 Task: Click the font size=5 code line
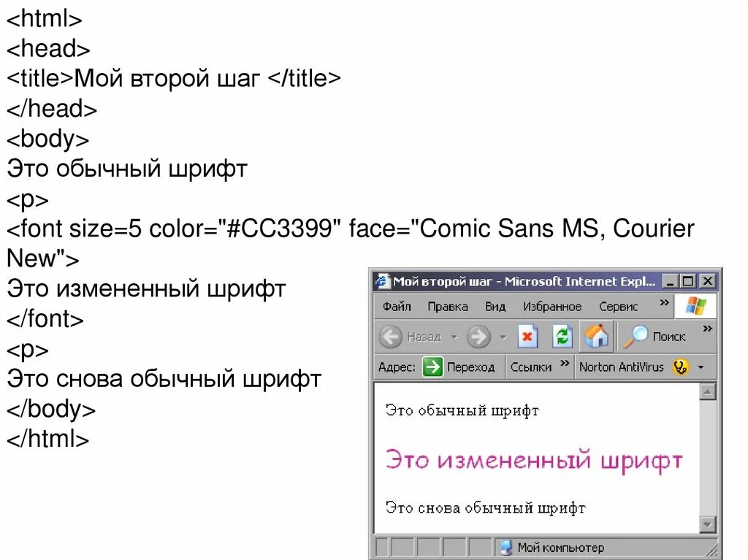[350, 228]
